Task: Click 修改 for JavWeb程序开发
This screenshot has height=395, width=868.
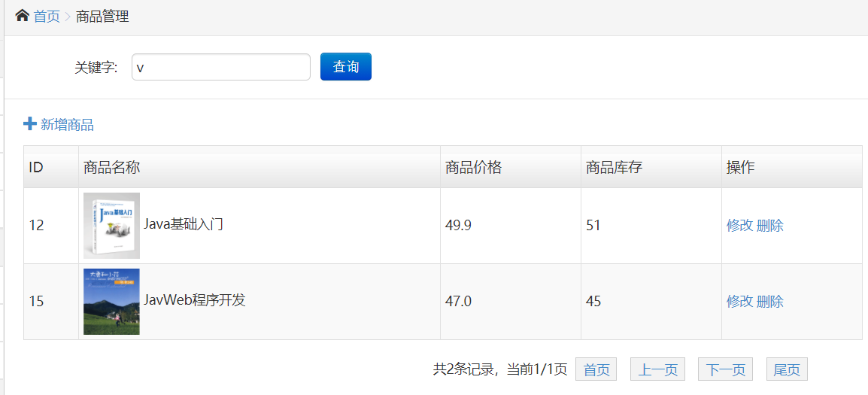Action: coord(739,302)
